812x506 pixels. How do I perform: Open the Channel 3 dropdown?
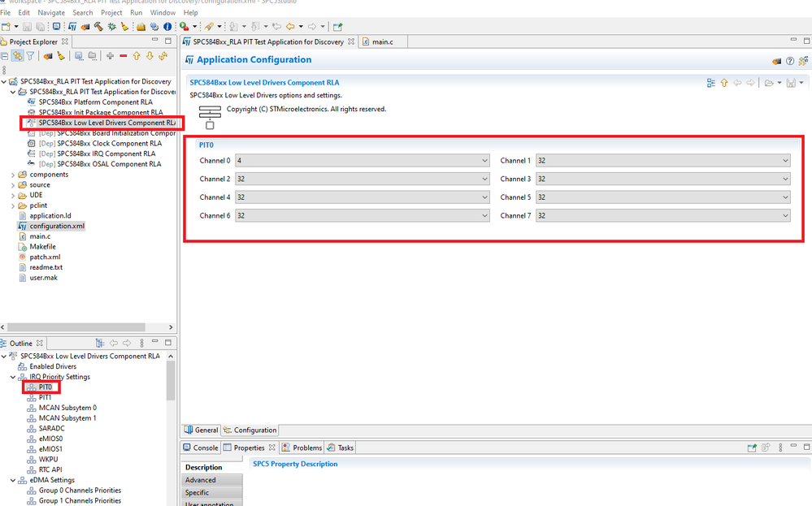(663, 179)
